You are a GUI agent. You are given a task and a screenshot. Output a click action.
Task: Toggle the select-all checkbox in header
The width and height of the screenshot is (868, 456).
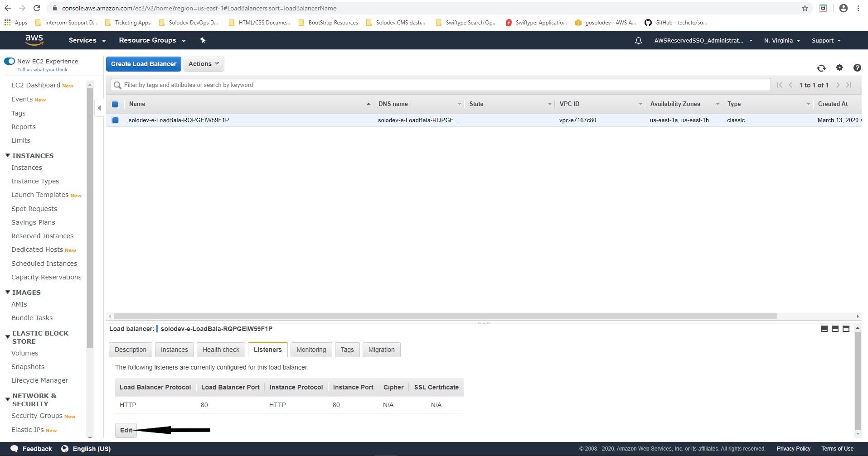(x=115, y=104)
